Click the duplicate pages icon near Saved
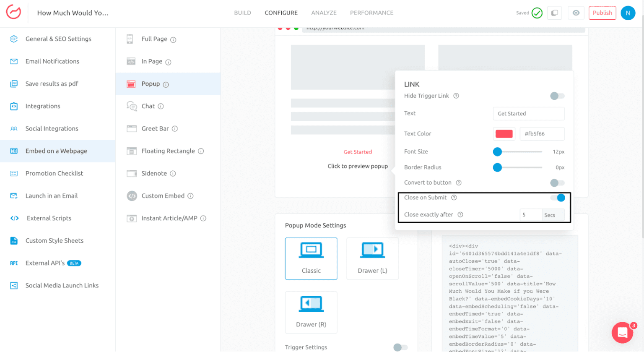Image resolution: width=644 pixels, height=352 pixels. pos(554,13)
